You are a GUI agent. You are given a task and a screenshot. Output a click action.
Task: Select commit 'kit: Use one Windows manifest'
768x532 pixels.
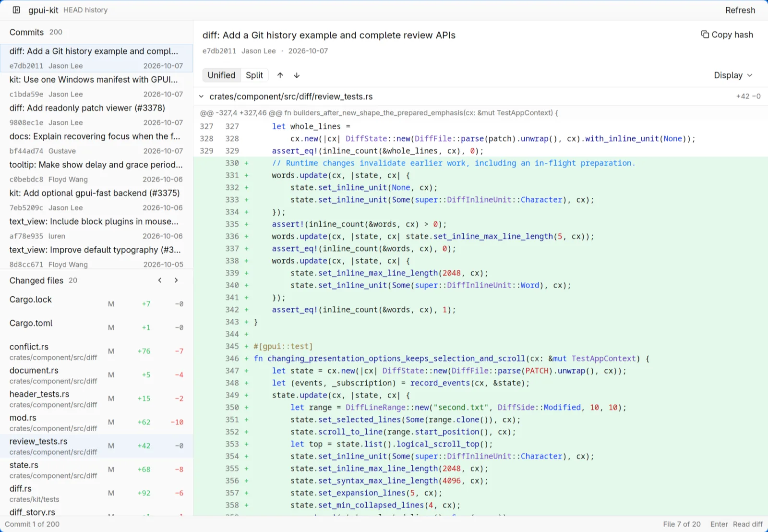click(96, 86)
